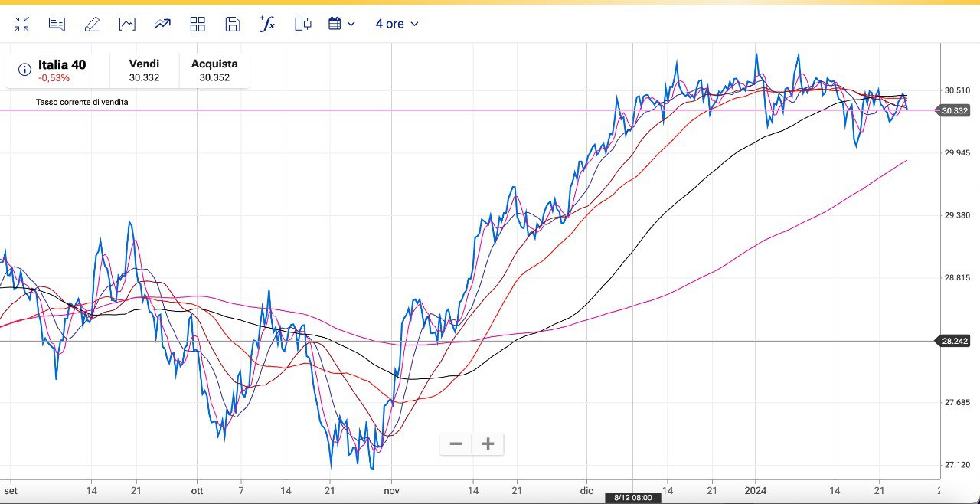Viewport: 980px width, 504px height.
Task: Open the comments annotation tool
Action: pos(57,24)
